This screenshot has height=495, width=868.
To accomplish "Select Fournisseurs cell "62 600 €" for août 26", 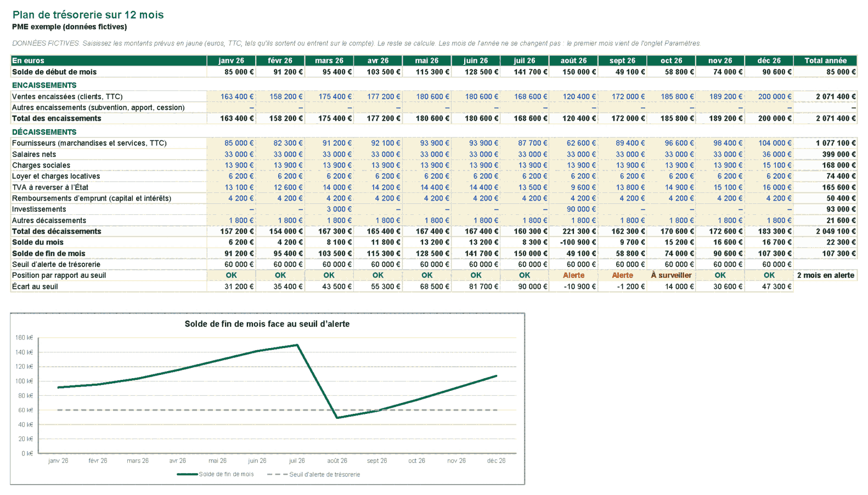I will pyautogui.click(x=573, y=143).
